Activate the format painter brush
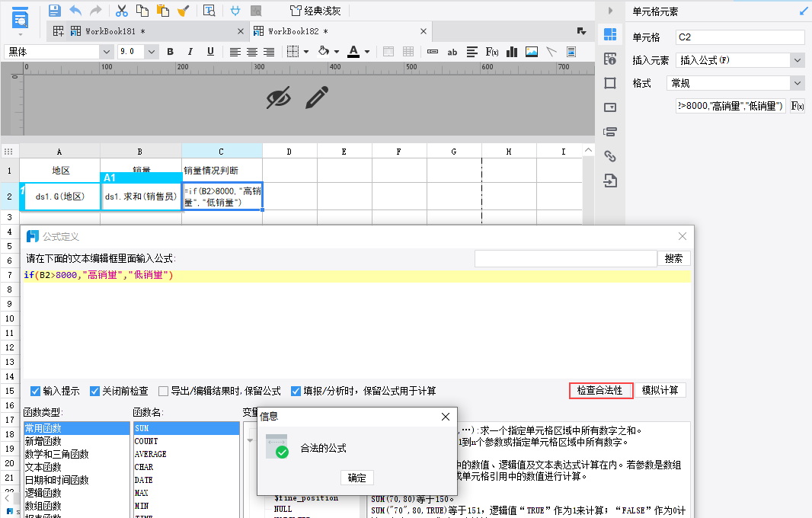Screen dimensions: 812x518 pos(184,11)
